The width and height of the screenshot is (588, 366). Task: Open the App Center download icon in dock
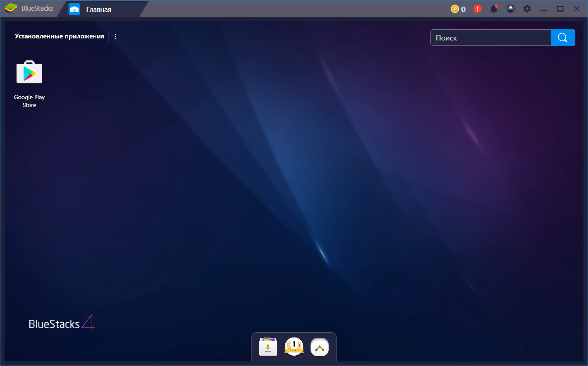tap(268, 347)
